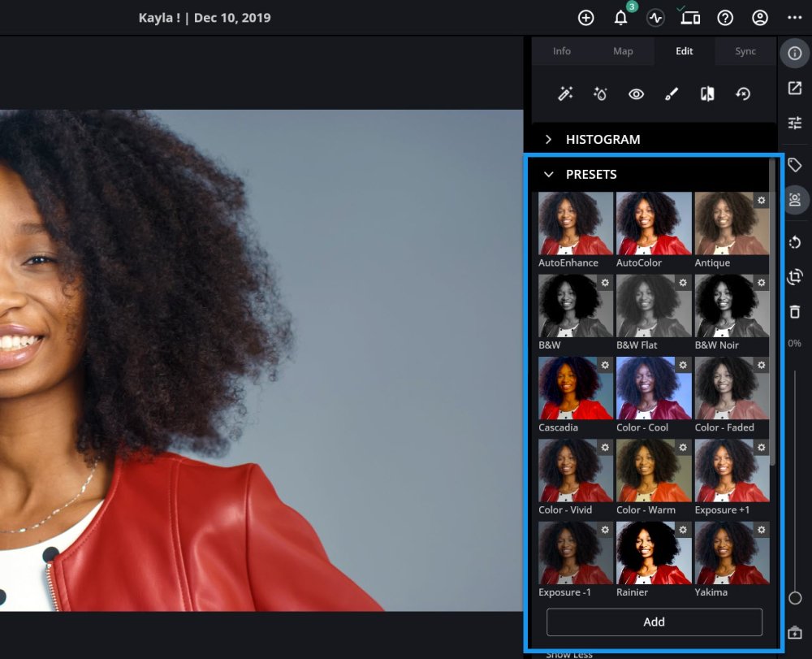The width and height of the screenshot is (812, 659).
Task: Toggle the people face-tagging panel icon
Action: click(795, 200)
